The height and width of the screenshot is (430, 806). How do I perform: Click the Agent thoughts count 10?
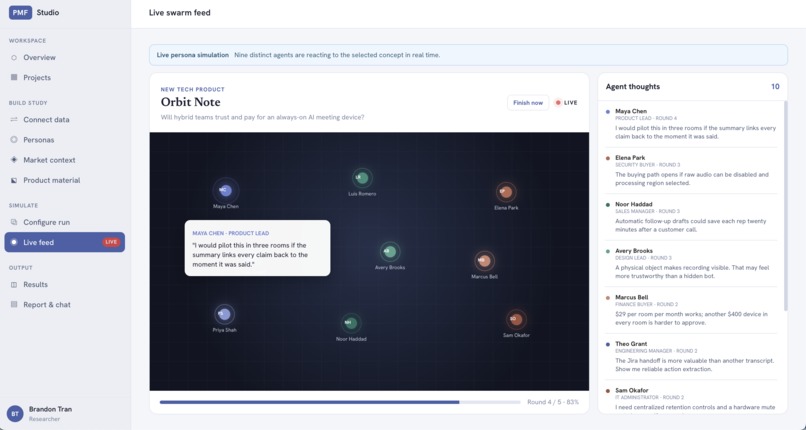pyautogui.click(x=775, y=86)
